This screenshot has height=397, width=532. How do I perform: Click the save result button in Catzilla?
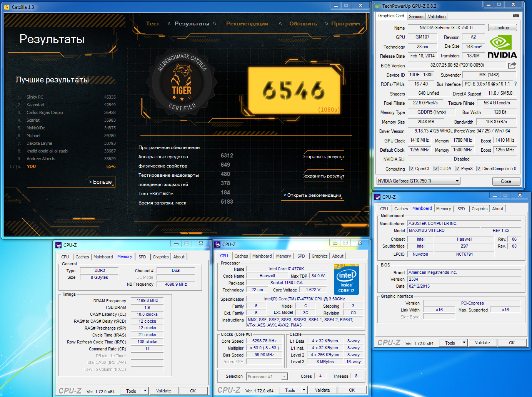(324, 176)
